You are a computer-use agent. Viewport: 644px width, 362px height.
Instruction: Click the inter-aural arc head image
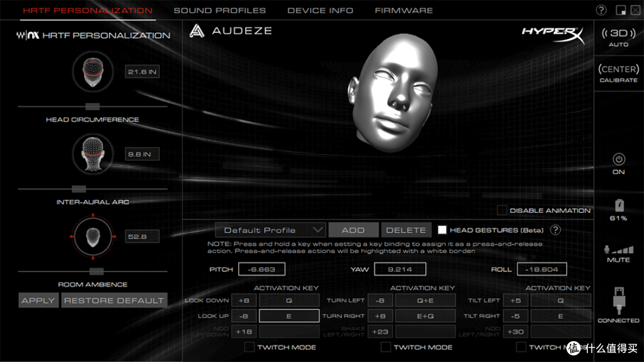pyautogui.click(x=93, y=154)
